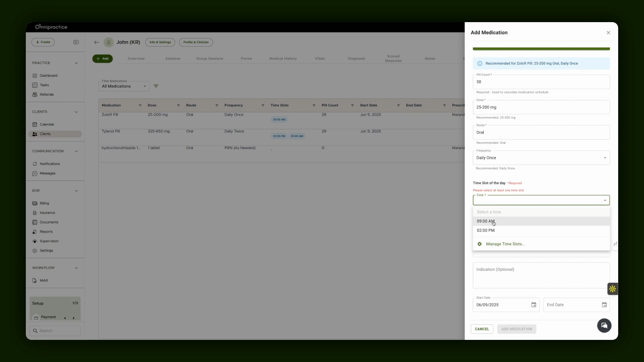Open the End Date calendar picker
Screen dimensions: 644x362
(604, 305)
